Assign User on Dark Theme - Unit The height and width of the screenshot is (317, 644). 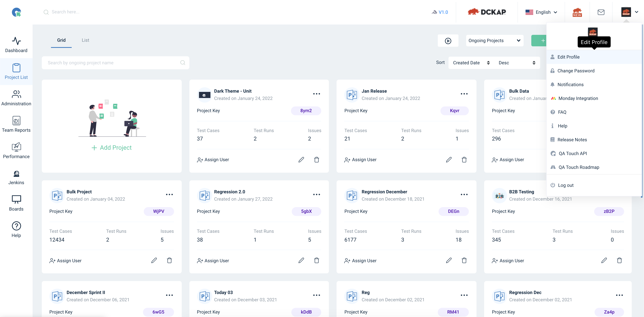click(x=213, y=160)
